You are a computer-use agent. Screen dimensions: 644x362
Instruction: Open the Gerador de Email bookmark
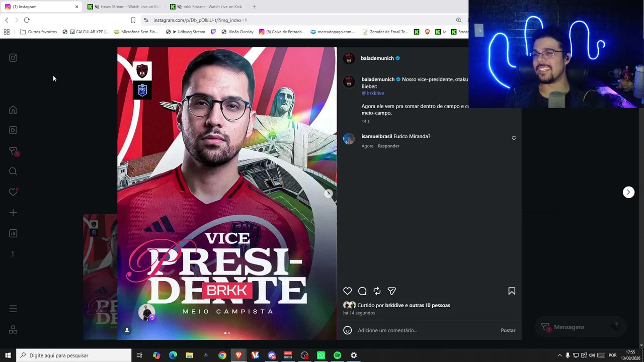tap(385, 32)
